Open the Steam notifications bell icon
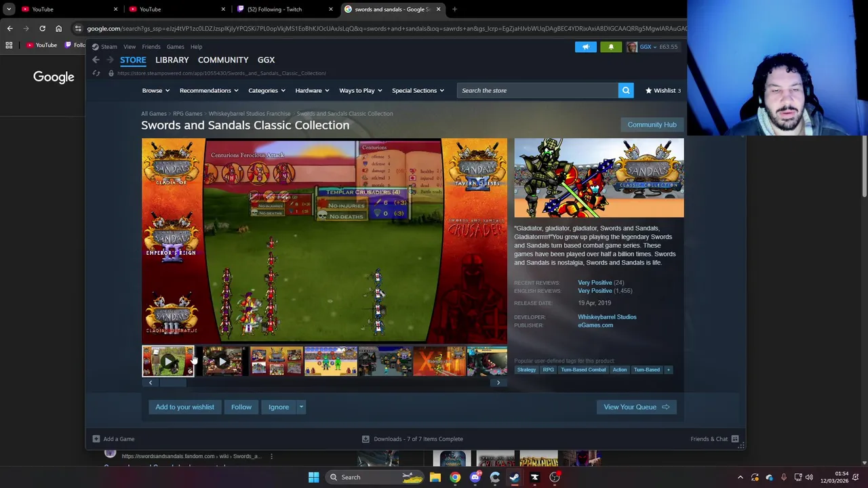Viewport: 868px width, 488px height. [x=611, y=47]
